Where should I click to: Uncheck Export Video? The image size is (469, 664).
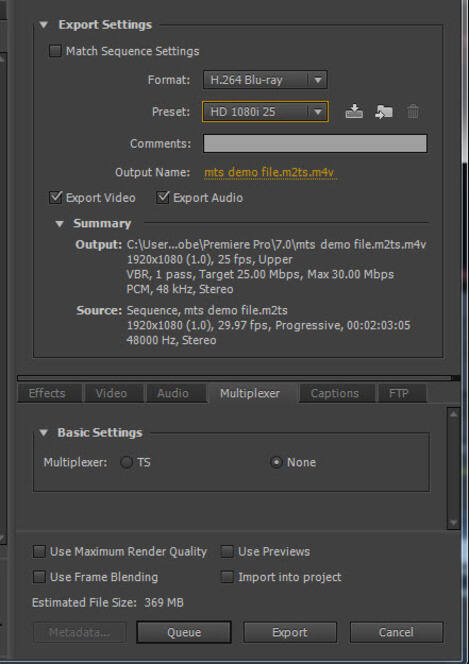point(55,197)
